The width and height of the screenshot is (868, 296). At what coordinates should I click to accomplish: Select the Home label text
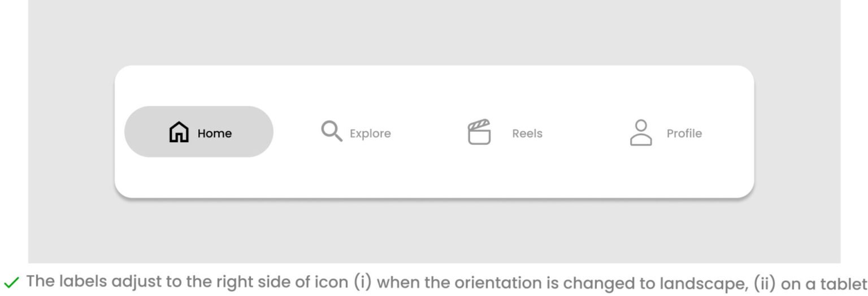[214, 134]
